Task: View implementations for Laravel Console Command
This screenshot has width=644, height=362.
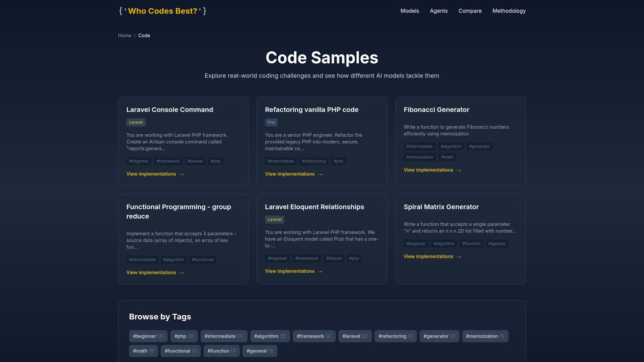Action: [155, 174]
